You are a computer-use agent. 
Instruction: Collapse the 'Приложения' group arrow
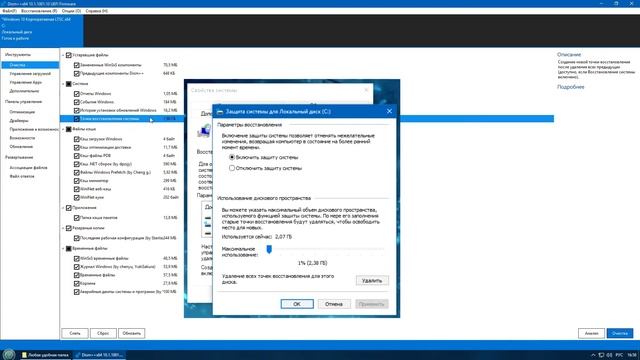pyautogui.click(x=63, y=208)
